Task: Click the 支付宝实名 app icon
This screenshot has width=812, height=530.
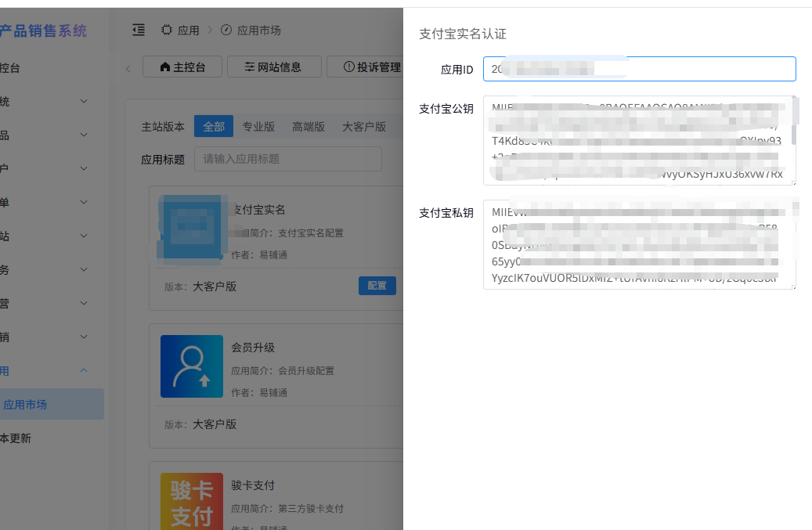Action: coord(191,228)
